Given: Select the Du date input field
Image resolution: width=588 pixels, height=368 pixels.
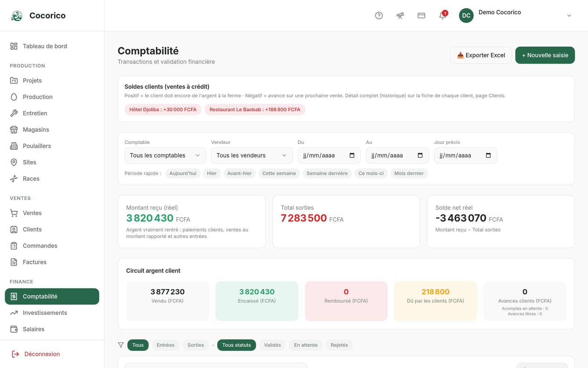Looking at the screenshot, I should coord(329,155).
